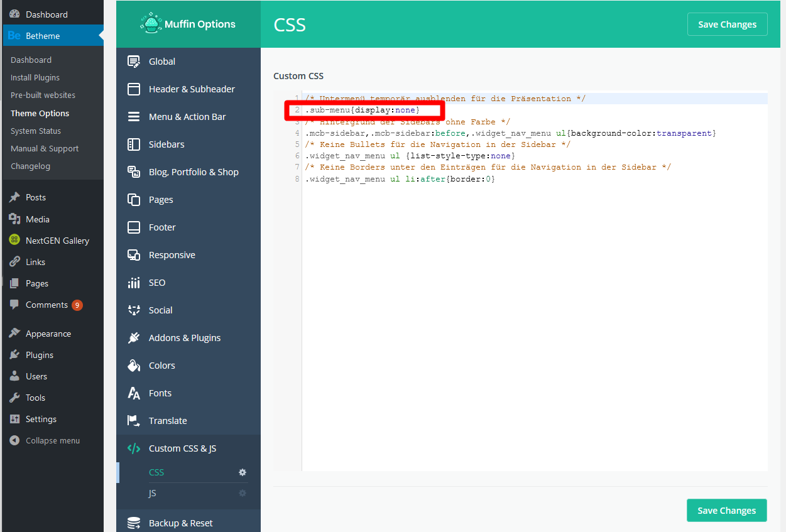
Task: Click the gear icon beside JS
Action: point(243,494)
